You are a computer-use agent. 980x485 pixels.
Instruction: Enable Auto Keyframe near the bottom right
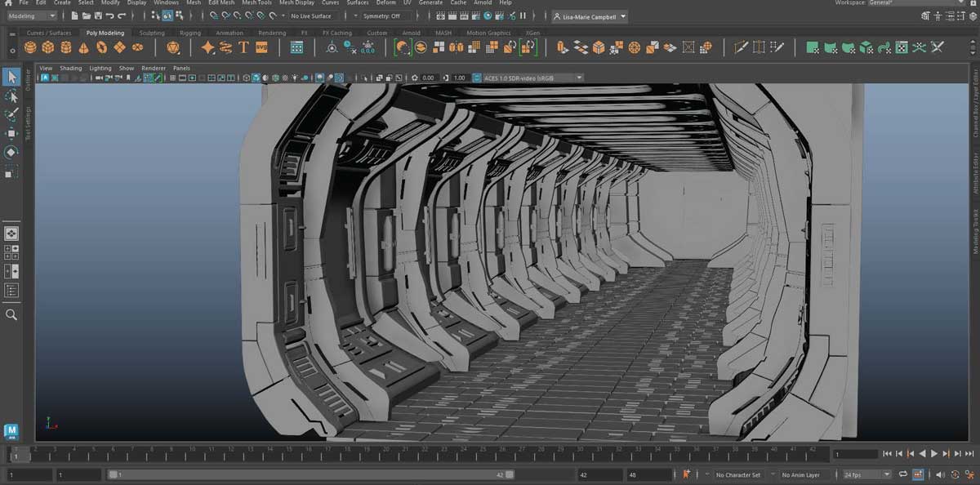point(686,474)
